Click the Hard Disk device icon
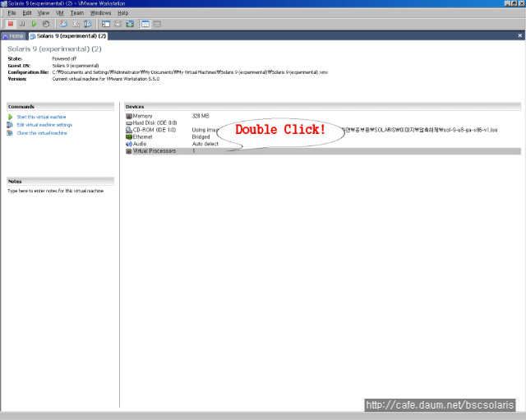 [129, 123]
